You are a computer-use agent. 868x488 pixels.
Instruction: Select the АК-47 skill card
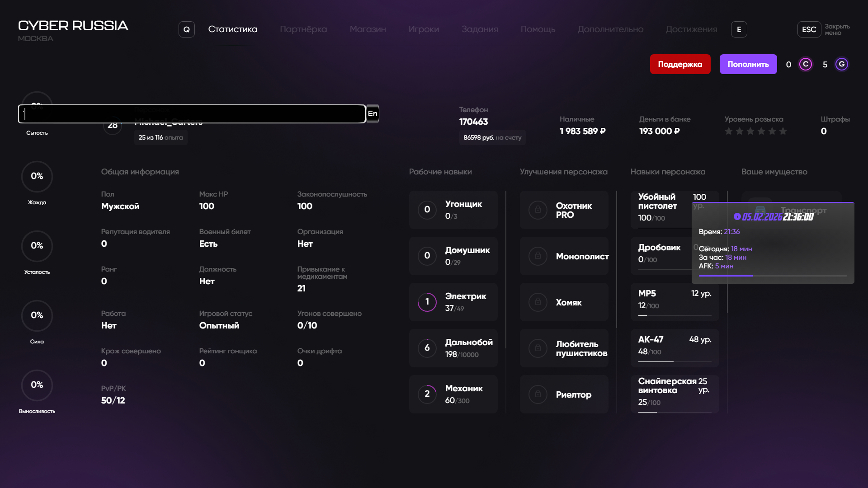674,348
